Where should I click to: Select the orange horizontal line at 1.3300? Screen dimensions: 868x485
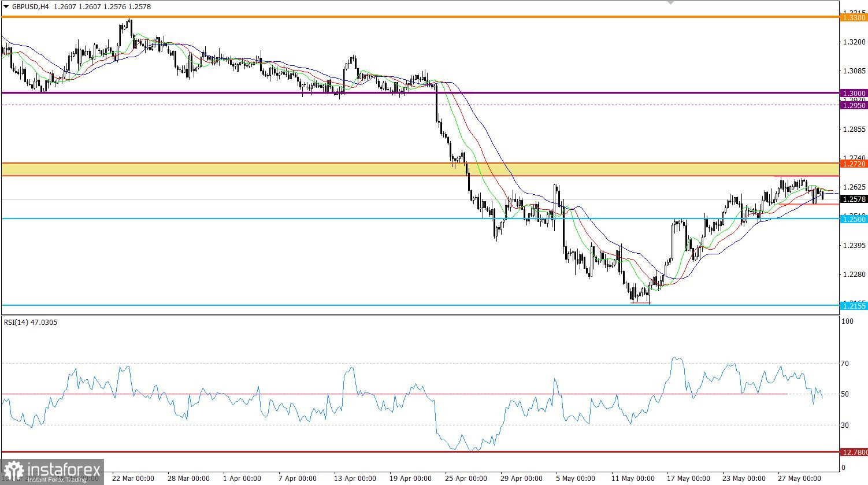point(420,17)
